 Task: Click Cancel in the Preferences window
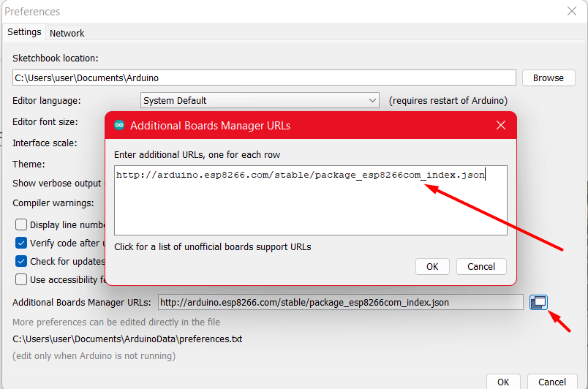(552, 382)
